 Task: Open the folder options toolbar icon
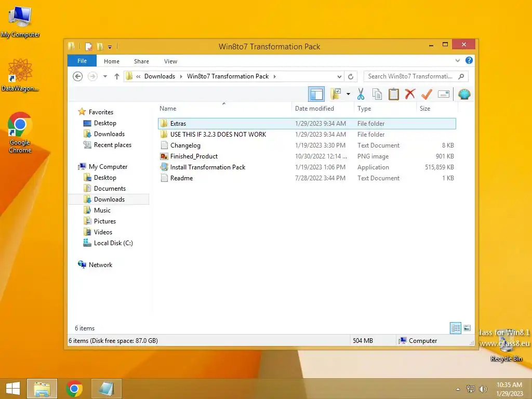click(336, 94)
